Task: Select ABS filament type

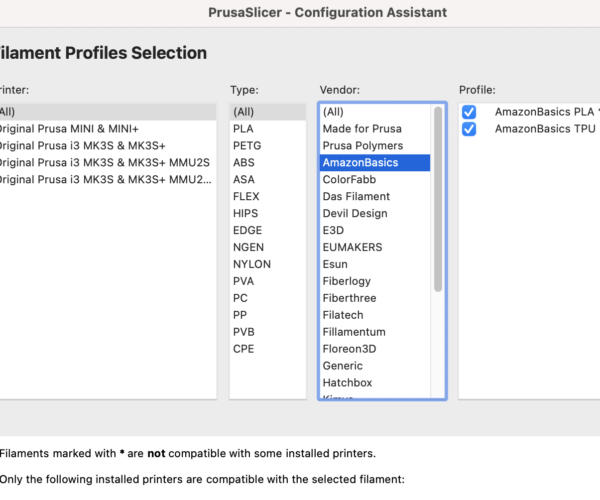Action: click(x=267, y=163)
